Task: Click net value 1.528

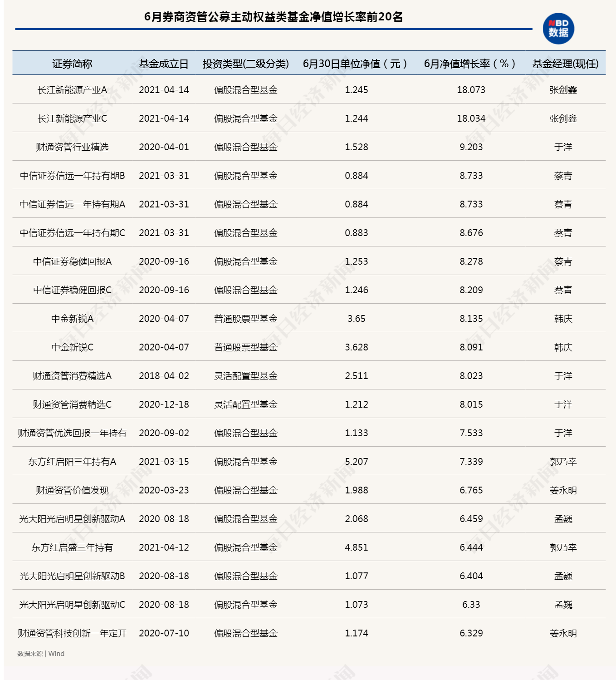Action: click(x=357, y=147)
